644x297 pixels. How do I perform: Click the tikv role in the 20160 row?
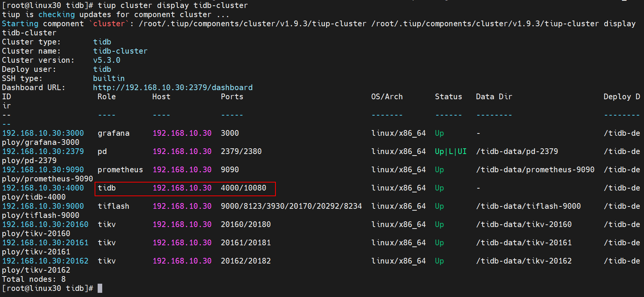coord(107,224)
